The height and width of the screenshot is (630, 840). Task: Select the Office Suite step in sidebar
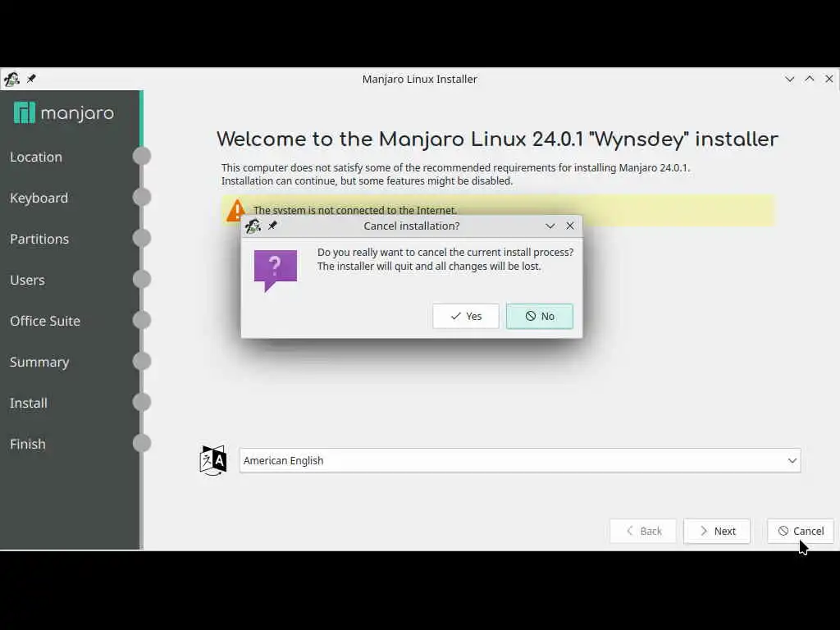[x=45, y=321]
